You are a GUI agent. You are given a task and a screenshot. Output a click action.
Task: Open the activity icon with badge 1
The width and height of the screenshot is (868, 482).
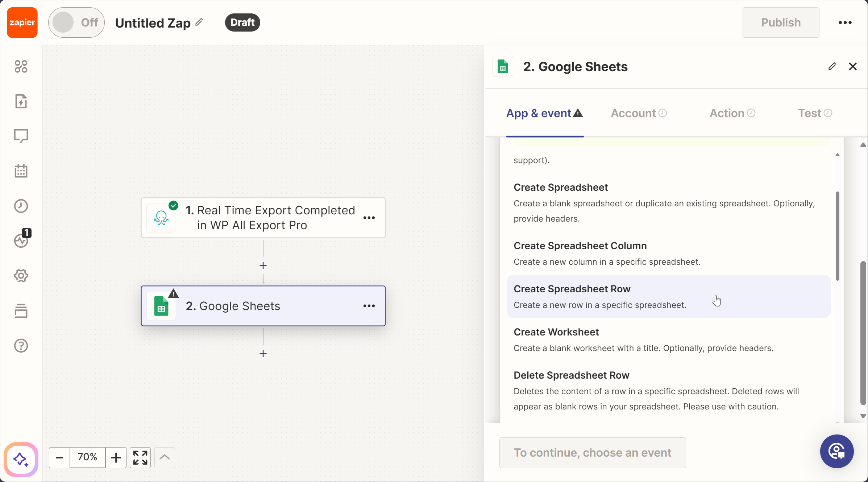(21, 240)
